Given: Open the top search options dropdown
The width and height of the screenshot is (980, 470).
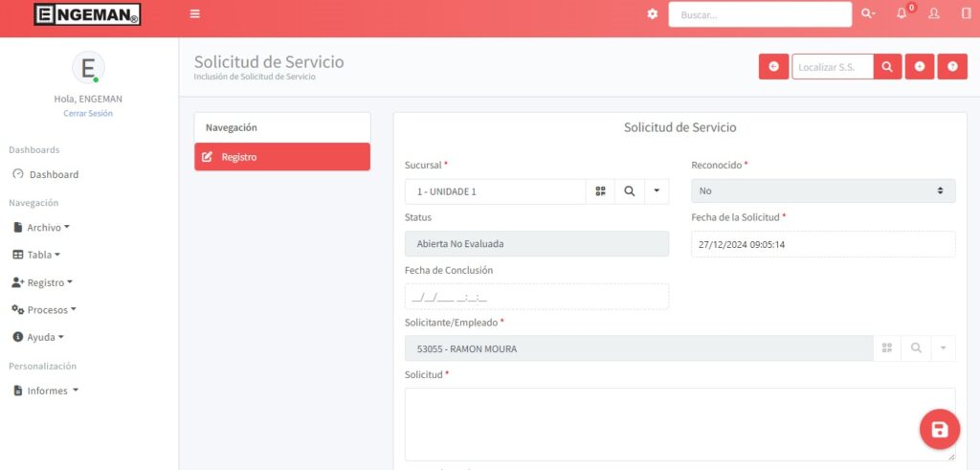Looking at the screenshot, I should pyautogui.click(x=868, y=13).
